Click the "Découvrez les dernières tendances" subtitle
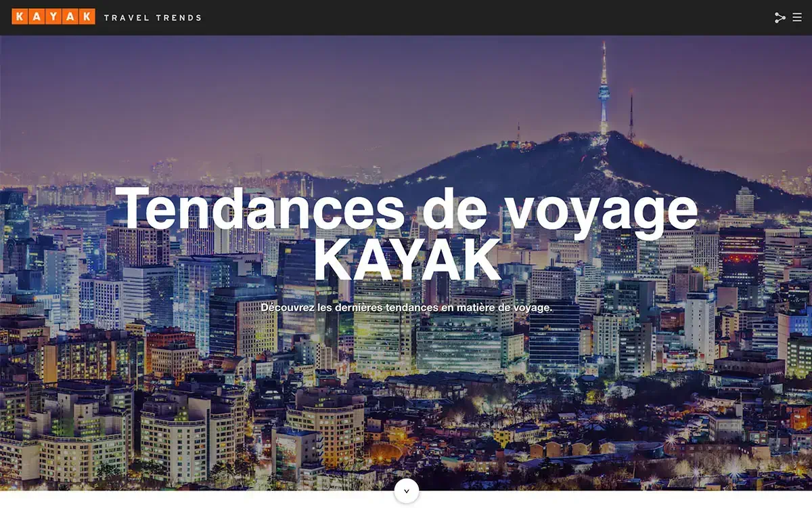The width and height of the screenshot is (812, 508). point(406,308)
